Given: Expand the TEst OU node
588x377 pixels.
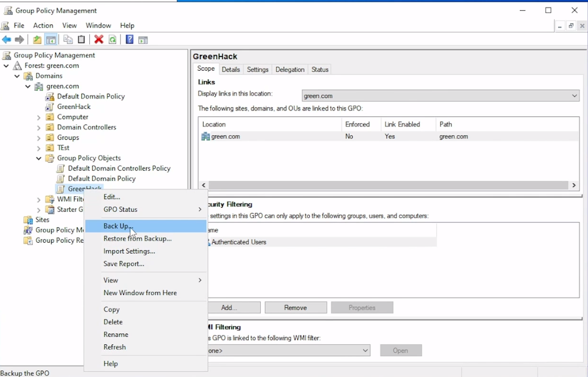Looking at the screenshot, I should point(39,148).
